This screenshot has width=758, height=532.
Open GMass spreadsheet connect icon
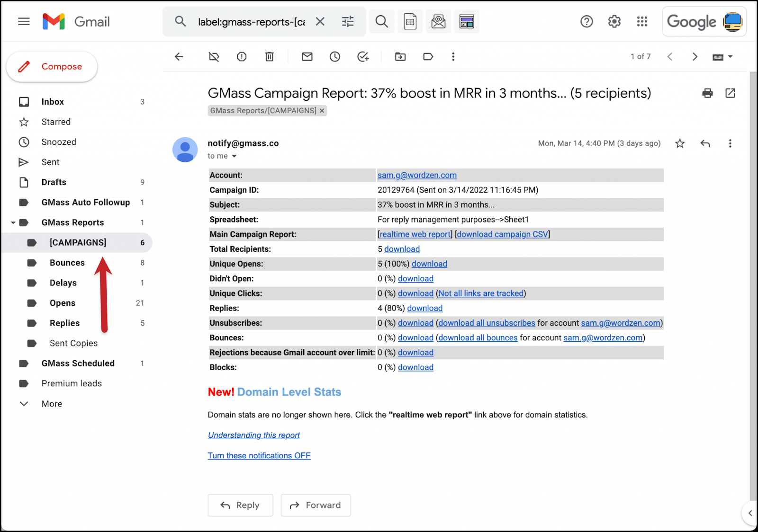[410, 21]
